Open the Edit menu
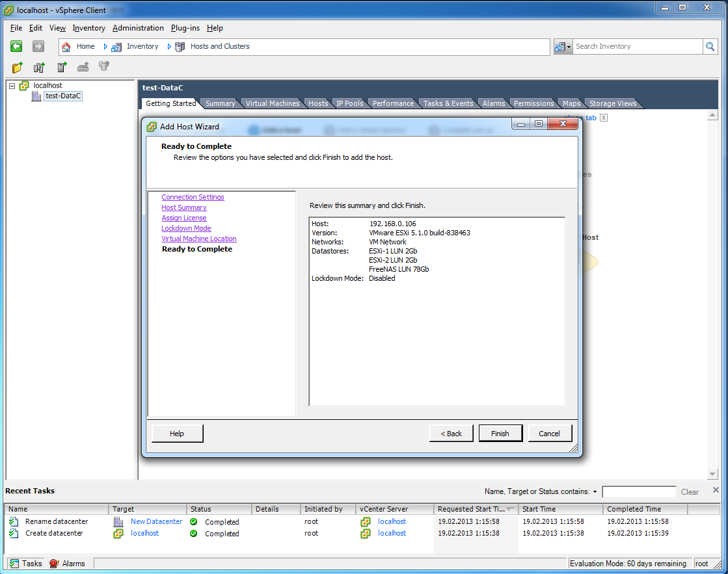Screen dimensions: 728x574 click(x=36, y=28)
